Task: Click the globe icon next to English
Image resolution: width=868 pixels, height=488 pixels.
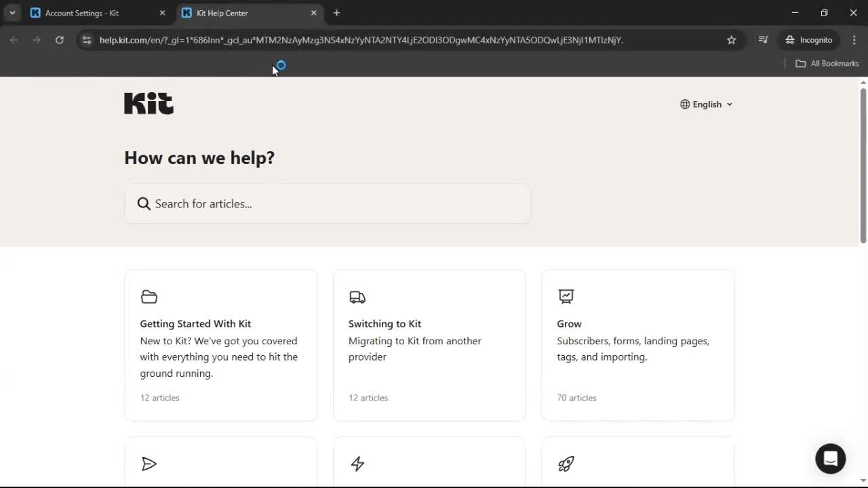Action: coord(684,104)
